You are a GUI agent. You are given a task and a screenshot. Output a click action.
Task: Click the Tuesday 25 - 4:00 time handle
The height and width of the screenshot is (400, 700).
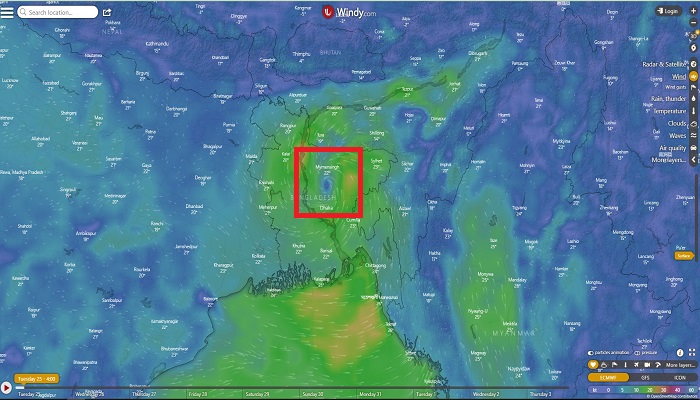(37, 379)
